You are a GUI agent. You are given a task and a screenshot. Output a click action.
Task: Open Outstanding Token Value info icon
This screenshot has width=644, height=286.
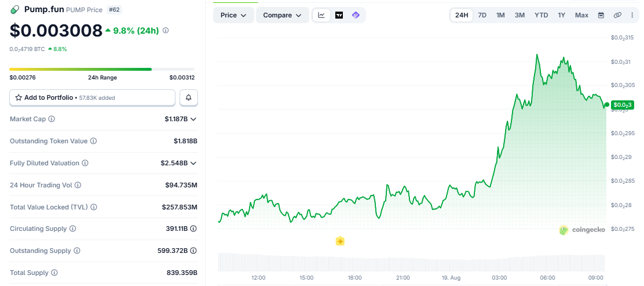coord(94,141)
